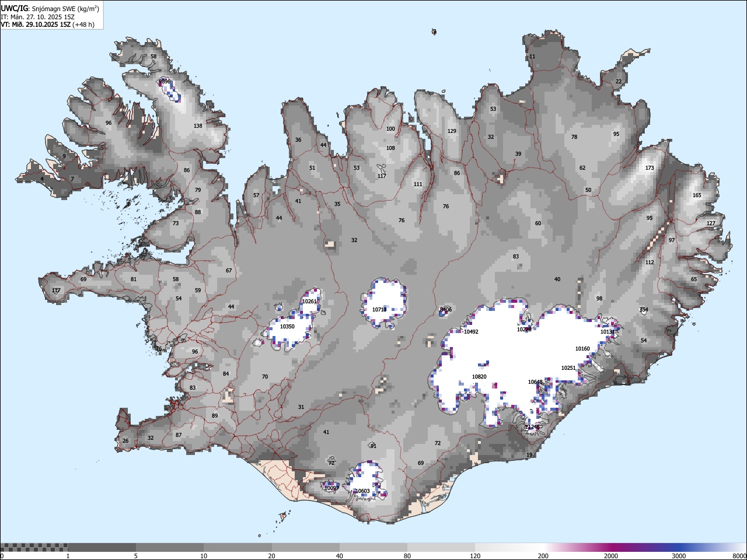Click the value 98 in the east
Viewport: 747px width, 560px height.
click(x=599, y=299)
